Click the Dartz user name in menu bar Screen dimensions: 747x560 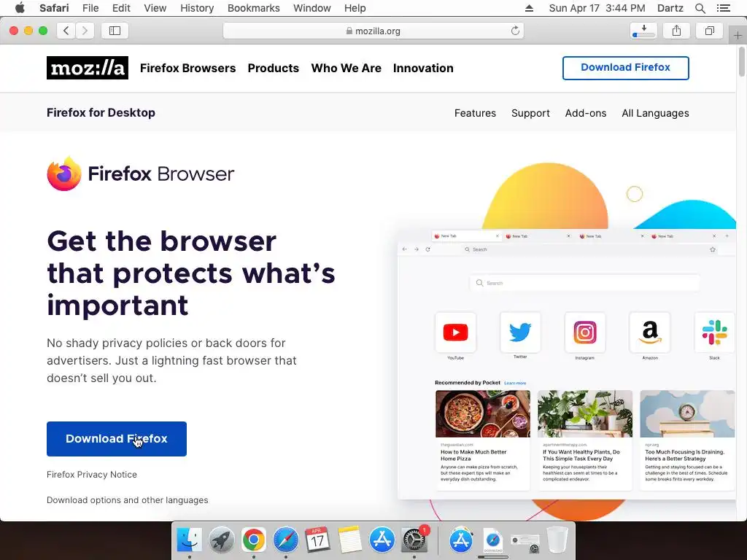670,8
